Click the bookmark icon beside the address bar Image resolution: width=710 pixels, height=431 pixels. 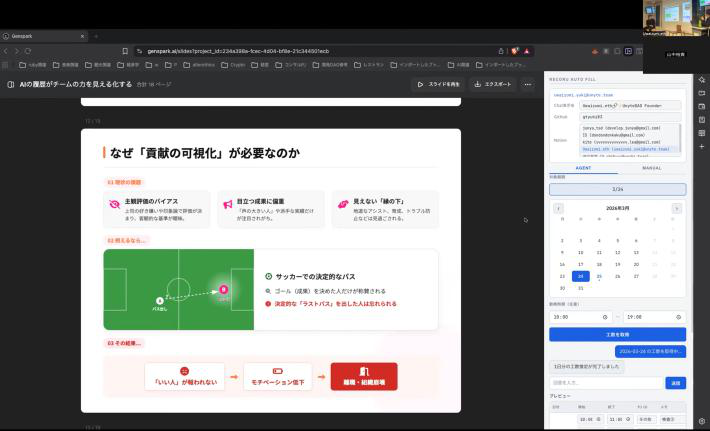(x=125, y=51)
